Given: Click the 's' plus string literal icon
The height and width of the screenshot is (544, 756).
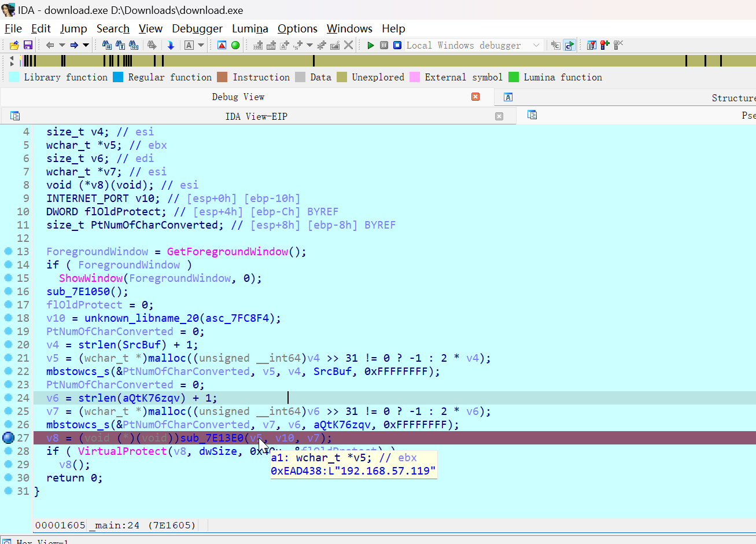Looking at the screenshot, I should click(298, 45).
